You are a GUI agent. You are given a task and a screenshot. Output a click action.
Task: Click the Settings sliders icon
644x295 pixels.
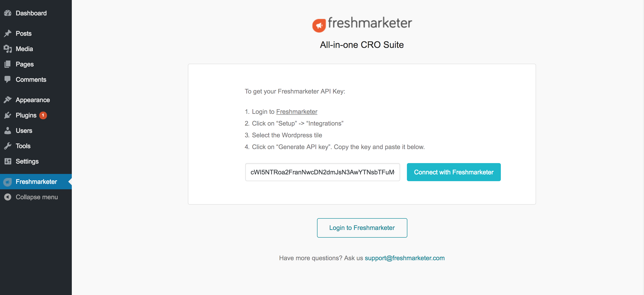[x=8, y=161]
